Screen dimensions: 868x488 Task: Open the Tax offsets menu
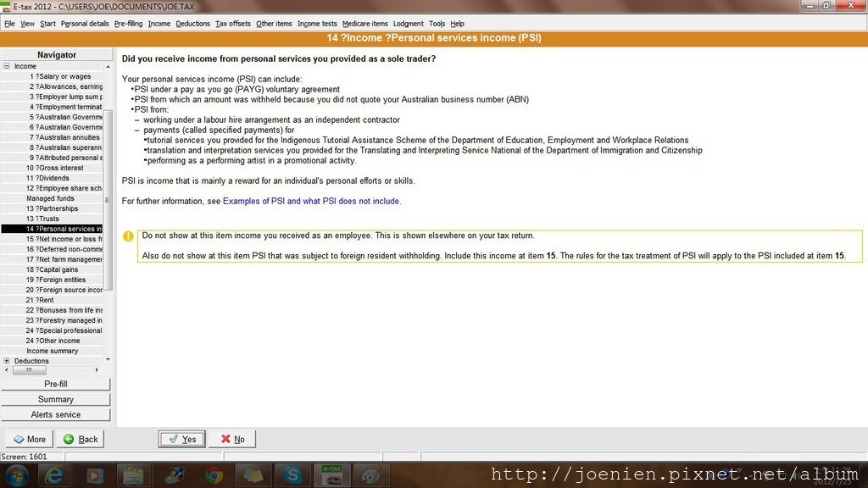coord(233,24)
